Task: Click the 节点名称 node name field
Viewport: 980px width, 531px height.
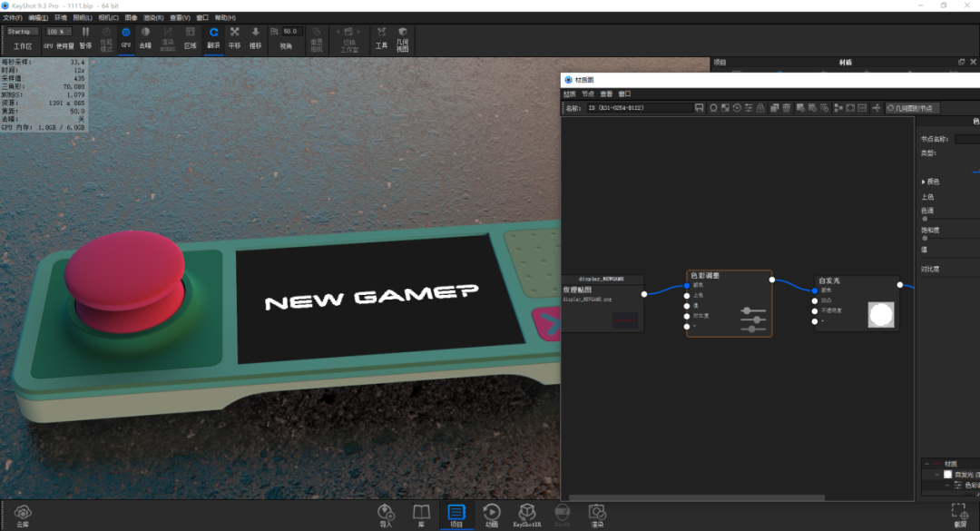Action: [967, 139]
